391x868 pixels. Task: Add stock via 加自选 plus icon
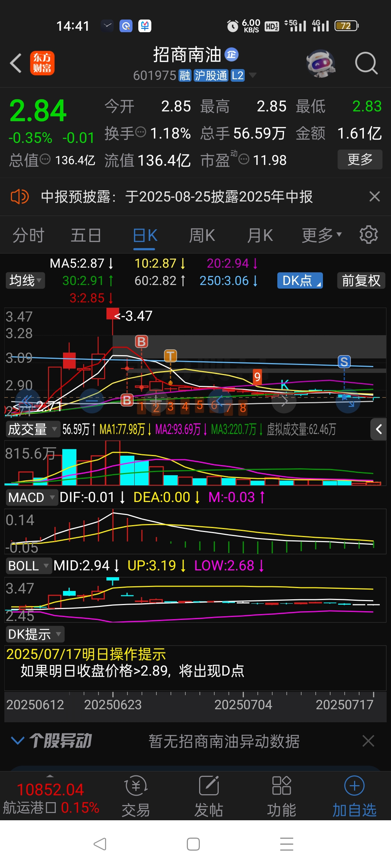pos(354,796)
